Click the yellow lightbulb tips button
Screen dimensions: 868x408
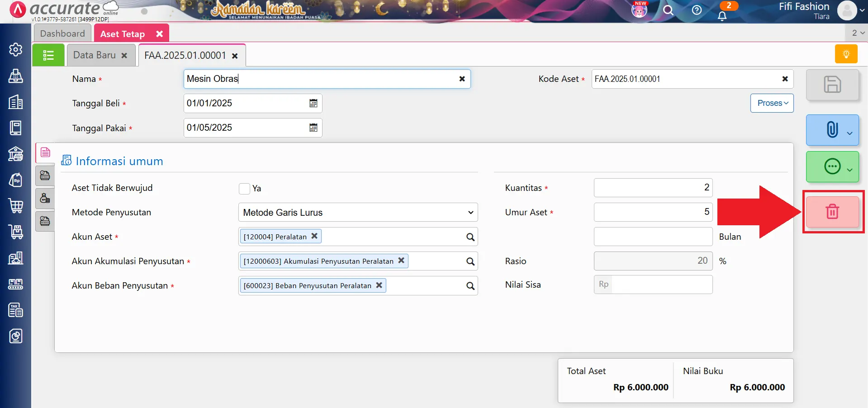click(x=846, y=54)
